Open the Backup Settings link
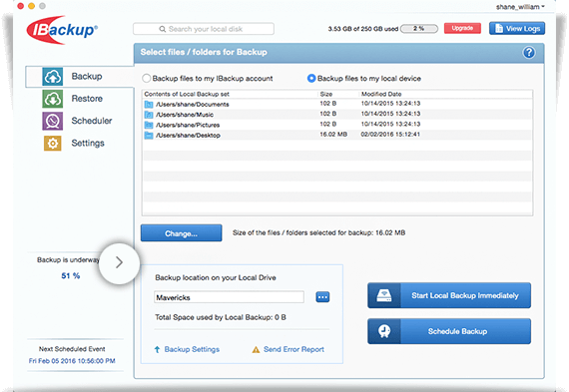 192,349
